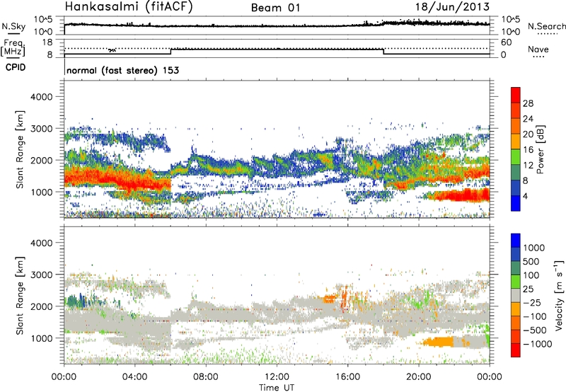
Task: Pick the bright blue bottom segment of the power colorbar
Action: pyautogui.click(x=516, y=203)
